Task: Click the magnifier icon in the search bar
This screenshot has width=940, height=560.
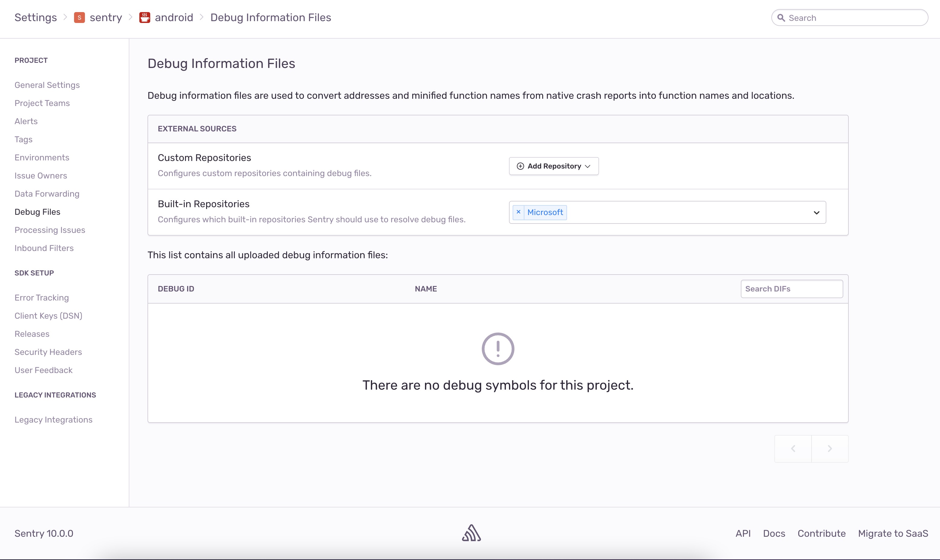Action: coord(781,17)
